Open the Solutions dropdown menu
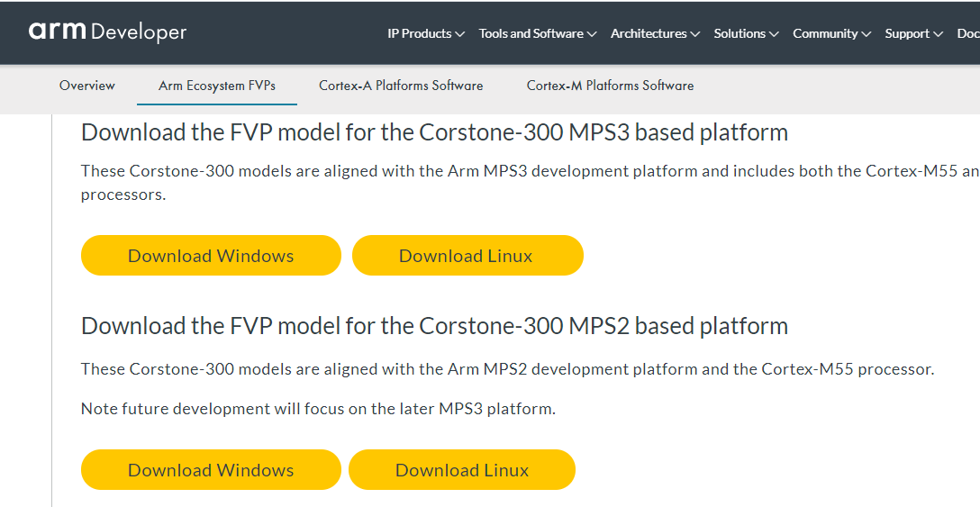The image size is (980, 507). coord(746,33)
